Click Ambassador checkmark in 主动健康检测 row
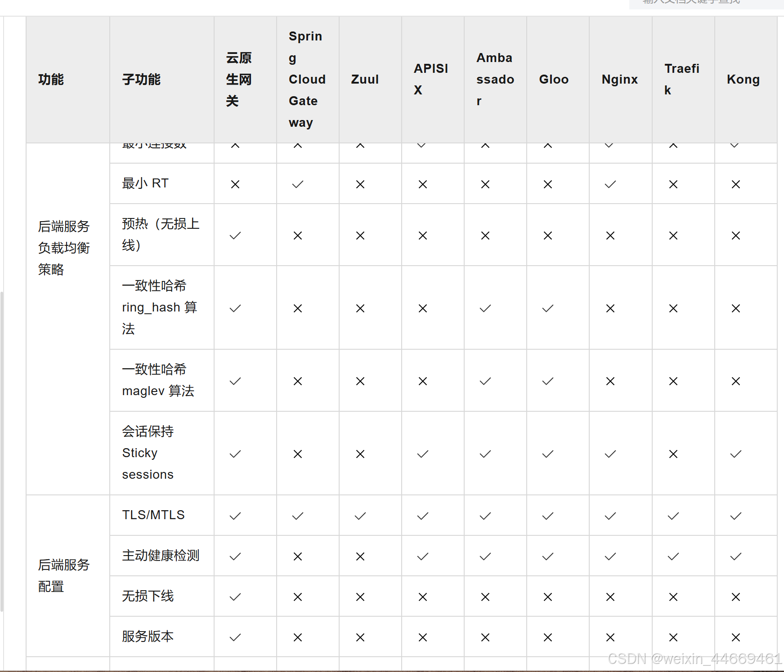Image resolution: width=784 pixels, height=672 pixels. (x=485, y=556)
